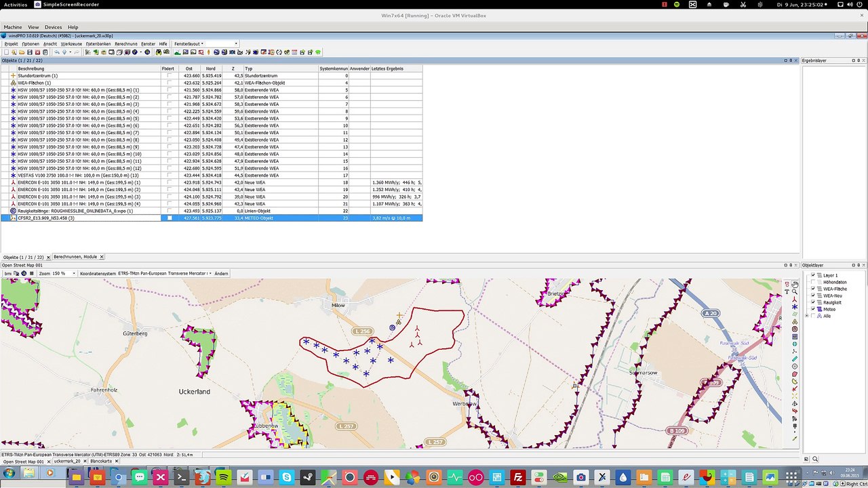The width and height of the screenshot is (868, 488).
Task: Sort table by Typ column header
Action: (x=281, y=68)
